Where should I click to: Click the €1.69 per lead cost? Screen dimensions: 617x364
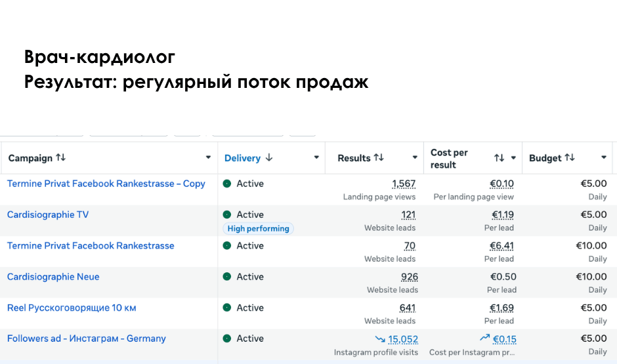coord(501,308)
